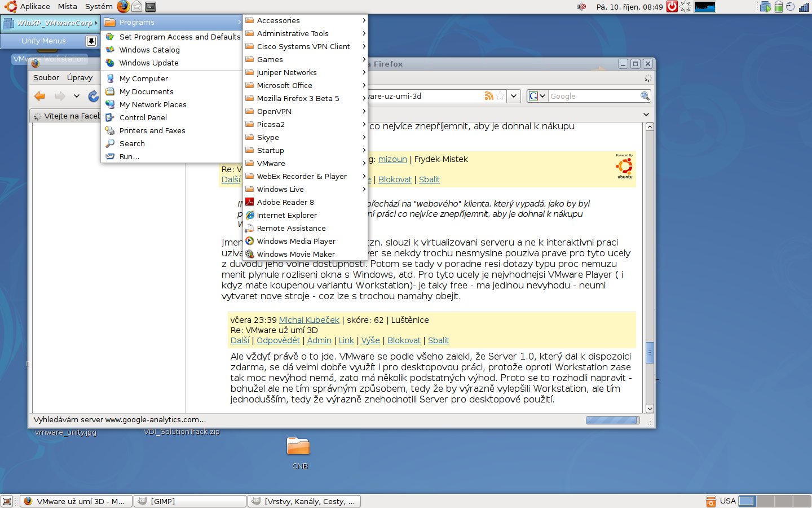Open the Michal Kubeček author link
This screenshot has width=812, height=508.
[x=309, y=320]
